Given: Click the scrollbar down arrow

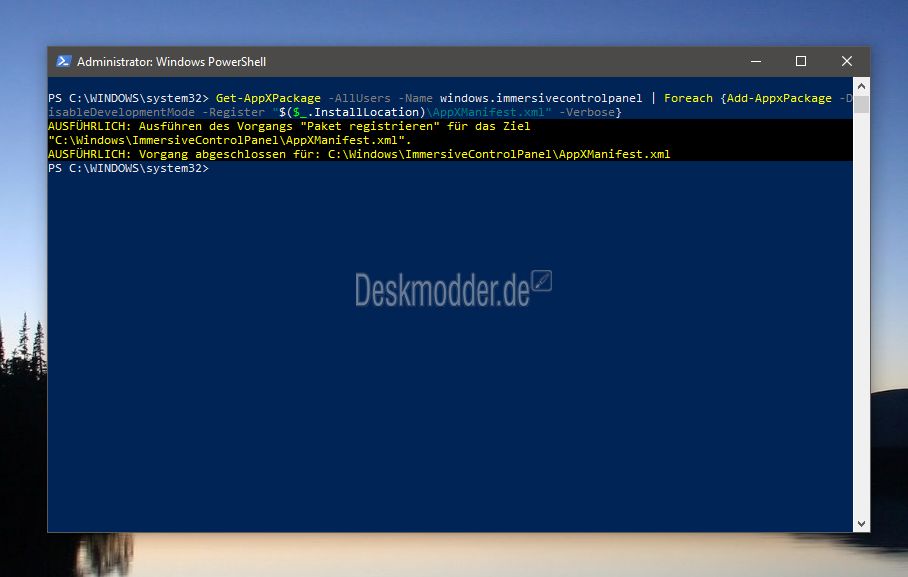Looking at the screenshot, I should (x=861, y=524).
